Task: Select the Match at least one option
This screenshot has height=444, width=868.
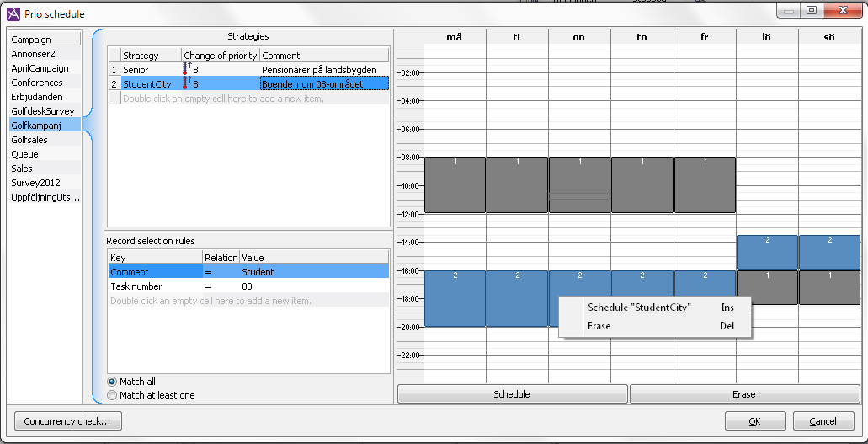Action: click(x=112, y=395)
